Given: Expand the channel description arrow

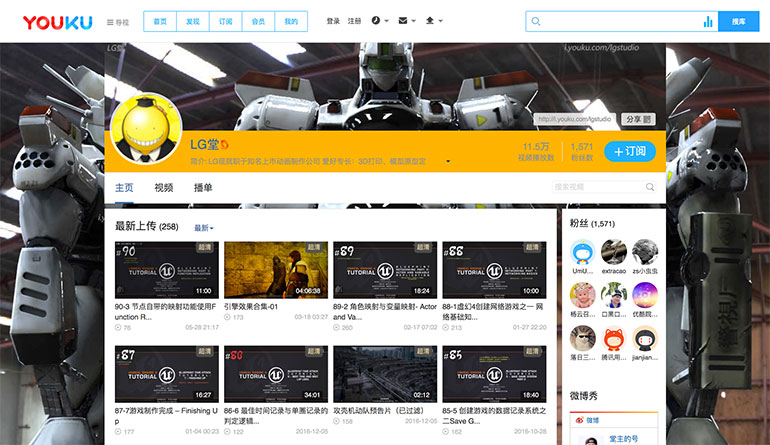Looking at the screenshot, I should (x=448, y=161).
